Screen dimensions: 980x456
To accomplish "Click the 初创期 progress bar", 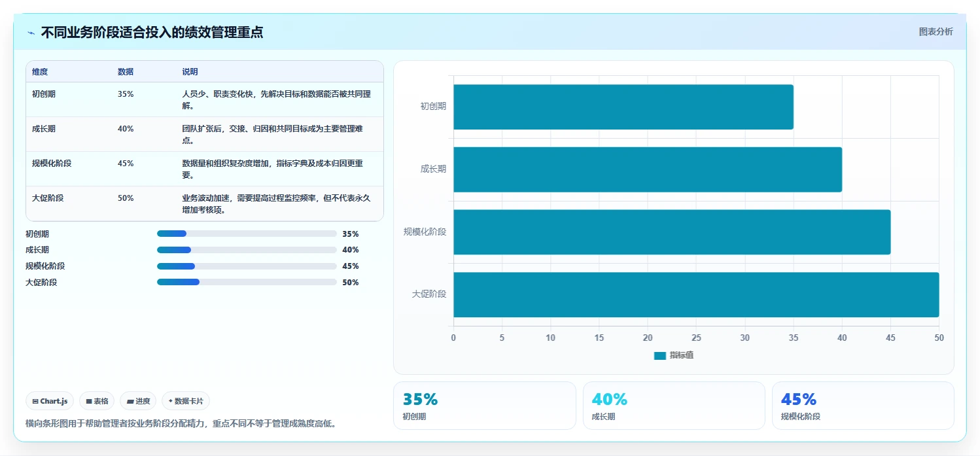I will (247, 234).
